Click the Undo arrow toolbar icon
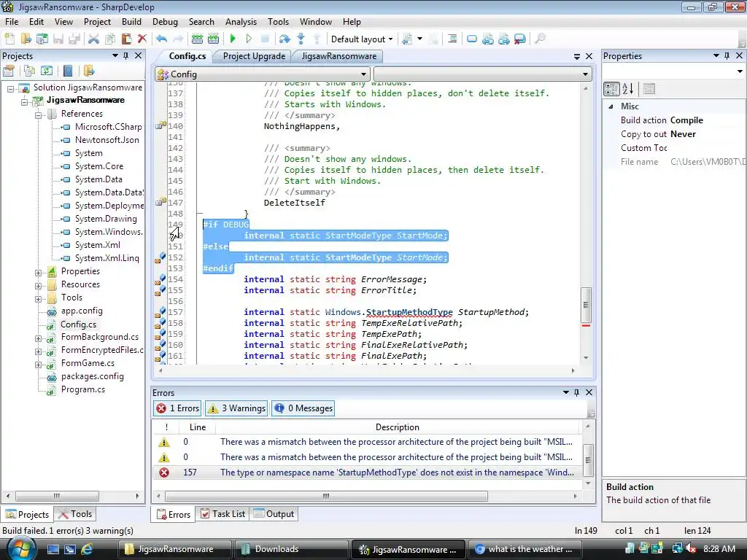This screenshot has width=747, height=560. coord(161,39)
